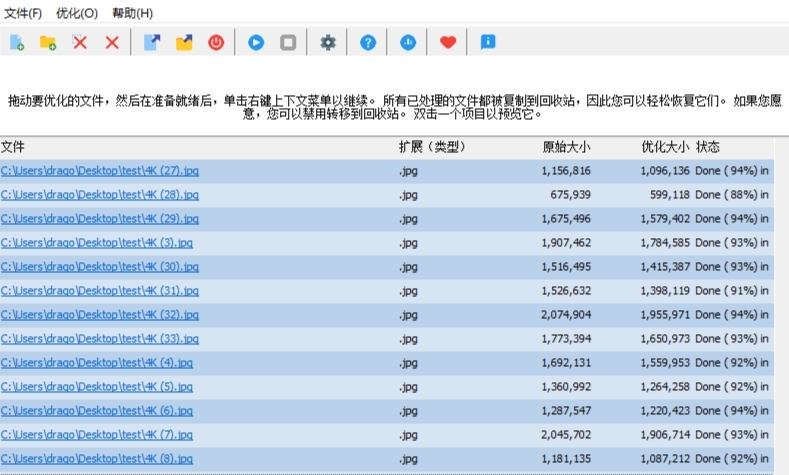Click original size value 1,156,816

click(x=566, y=171)
